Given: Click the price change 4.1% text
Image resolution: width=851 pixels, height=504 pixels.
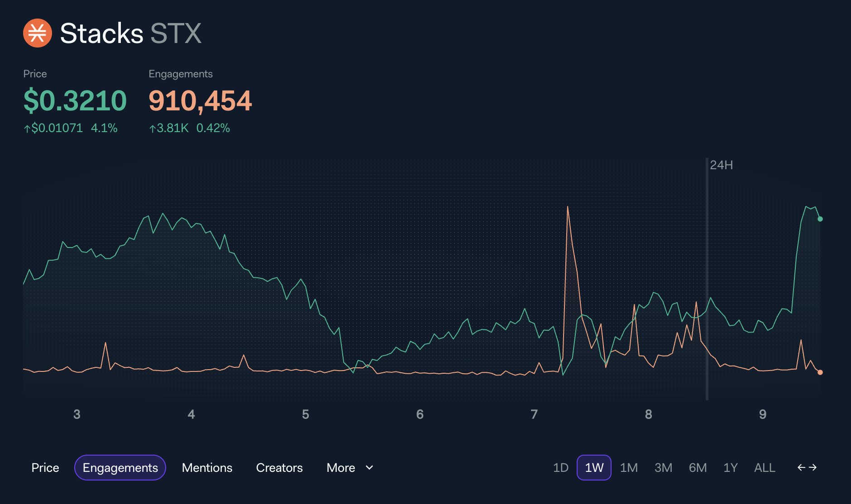Looking at the screenshot, I should (104, 128).
